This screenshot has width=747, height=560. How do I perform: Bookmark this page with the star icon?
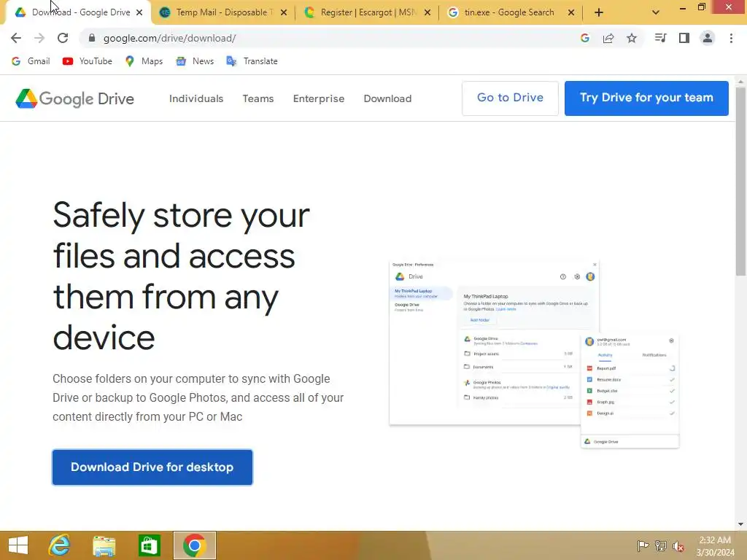point(632,38)
